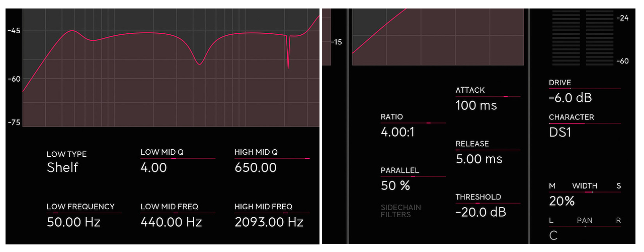
Task: Click the Drive -6.0 dB value
Action: (x=570, y=97)
